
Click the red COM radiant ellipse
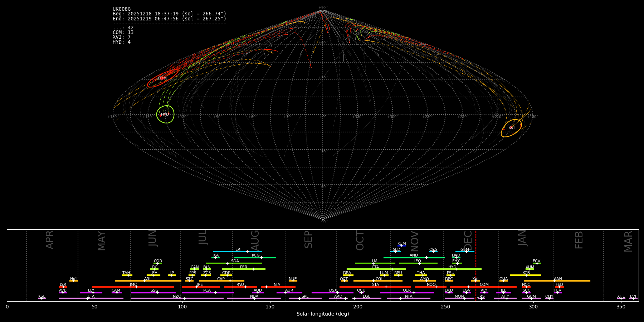[x=163, y=78]
